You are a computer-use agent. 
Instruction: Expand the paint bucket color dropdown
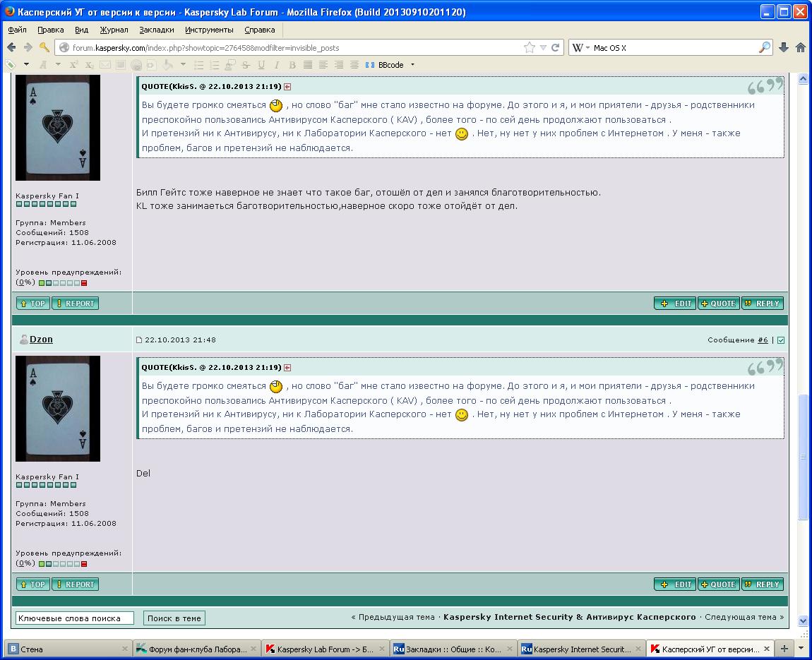point(183,65)
